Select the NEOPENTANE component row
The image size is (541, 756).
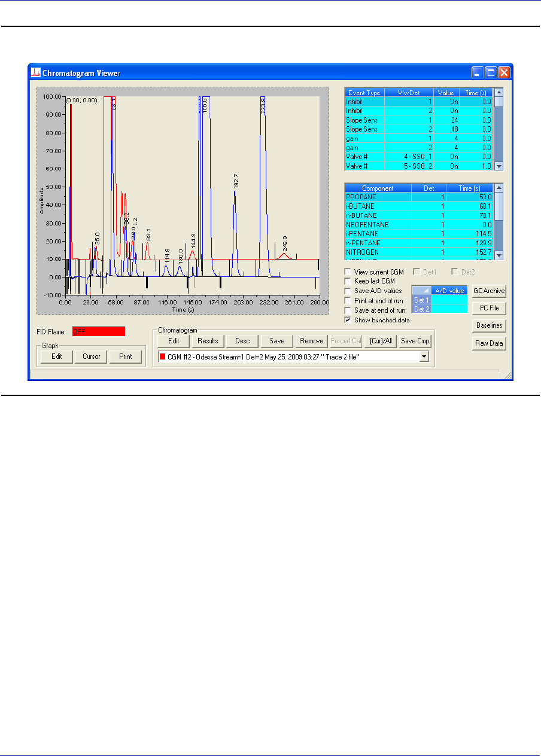[x=420, y=224]
